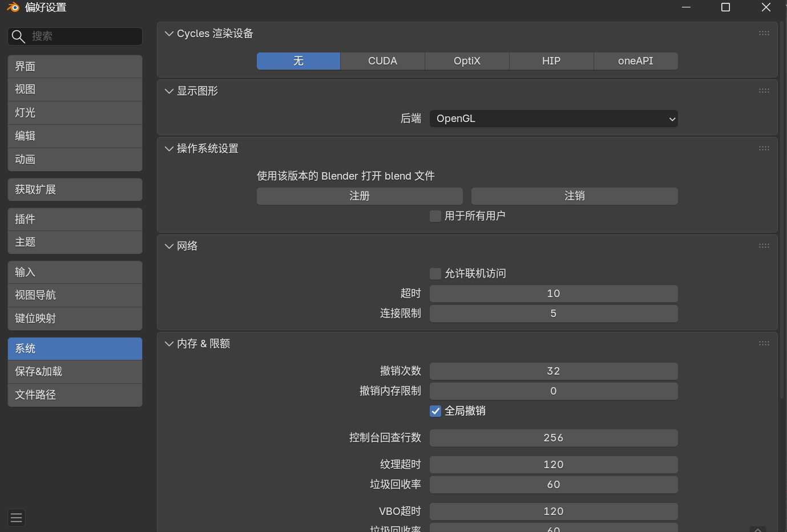
Task: Click the 注销 button
Action: 575,196
